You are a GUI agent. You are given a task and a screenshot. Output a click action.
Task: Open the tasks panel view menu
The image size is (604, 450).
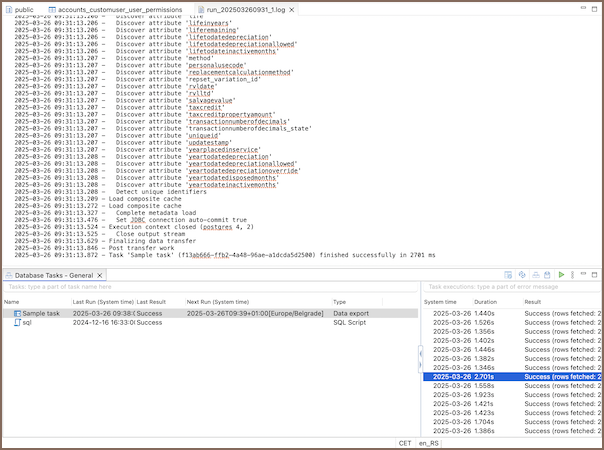tap(573, 274)
